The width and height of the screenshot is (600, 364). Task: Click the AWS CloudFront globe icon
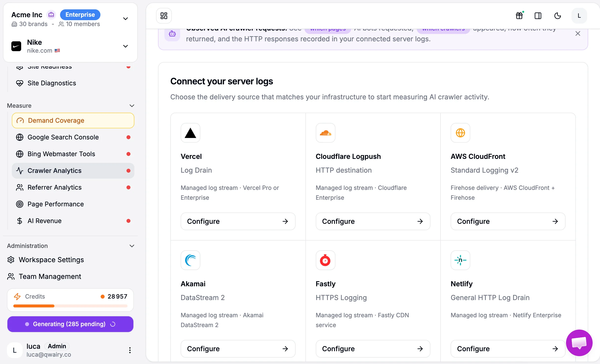[460, 133]
